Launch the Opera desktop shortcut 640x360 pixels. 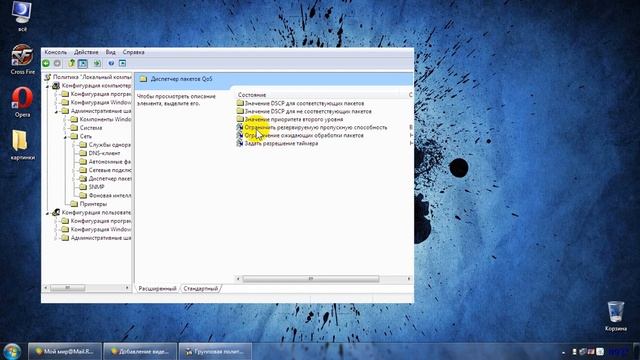(x=22, y=102)
